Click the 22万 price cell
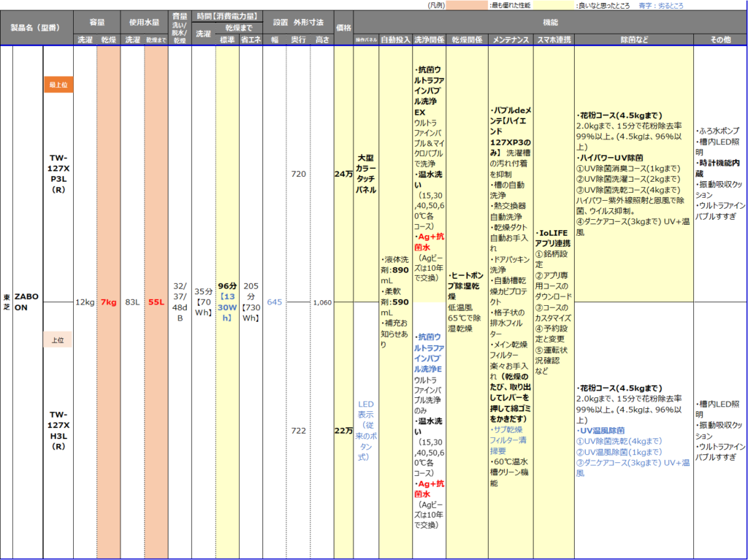Image resolution: width=748 pixels, height=560 pixels. (343, 431)
